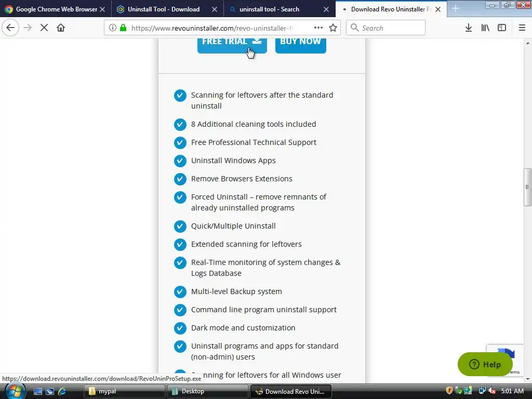Image resolution: width=532 pixels, height=399 pixels.
Task: Switch to Google Chrome Web Browser tab
Action: click(56, 9)
